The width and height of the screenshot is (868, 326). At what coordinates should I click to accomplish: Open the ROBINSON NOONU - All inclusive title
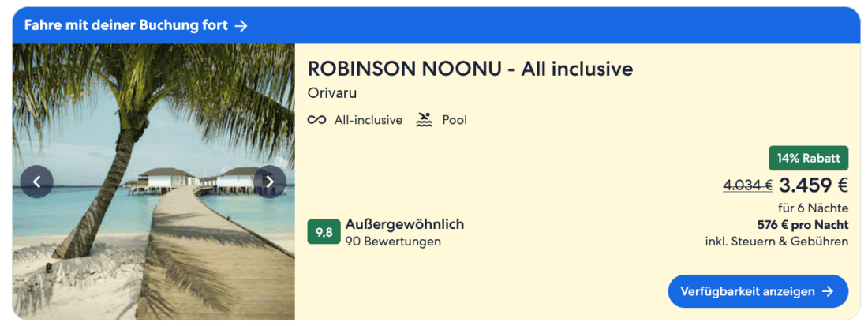(470, 69)
